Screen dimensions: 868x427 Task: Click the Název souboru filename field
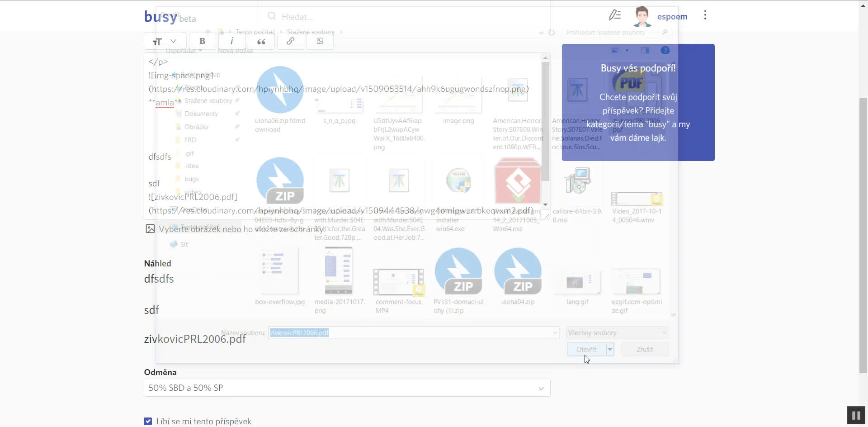(414, 333)
